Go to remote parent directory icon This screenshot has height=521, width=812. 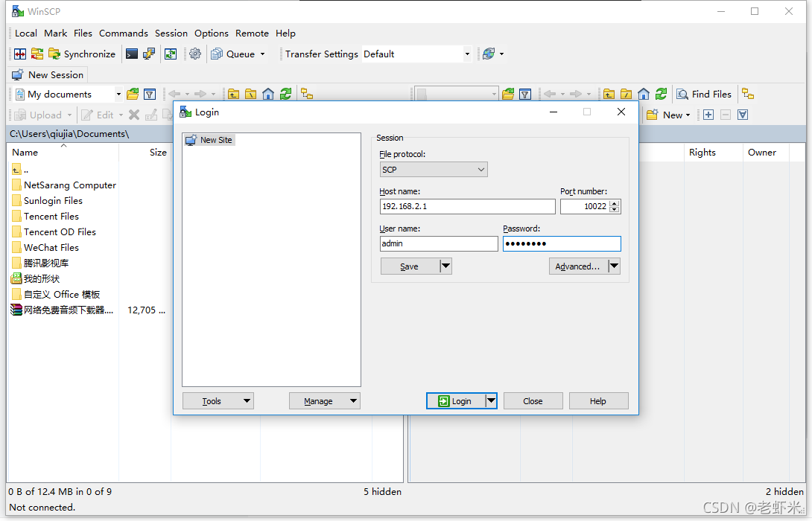[x=609, y=95]
